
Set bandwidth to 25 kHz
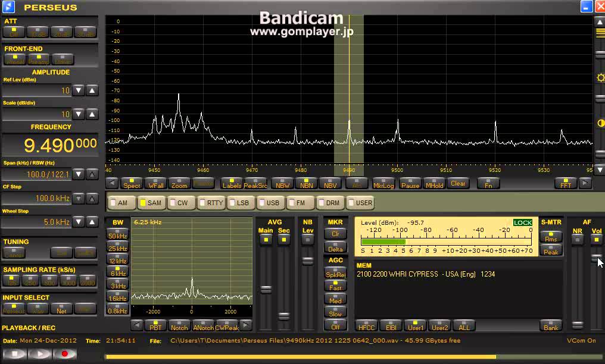tap(118, 247)
